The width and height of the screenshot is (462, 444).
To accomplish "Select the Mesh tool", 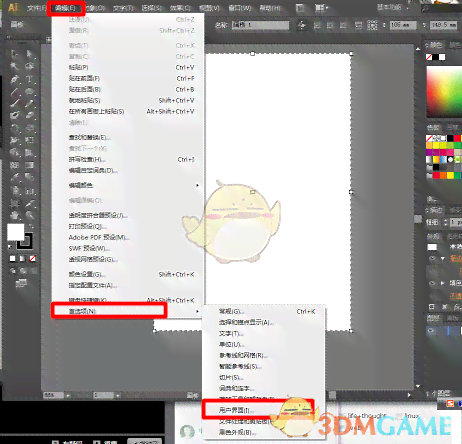I will [x=15, y=165].
